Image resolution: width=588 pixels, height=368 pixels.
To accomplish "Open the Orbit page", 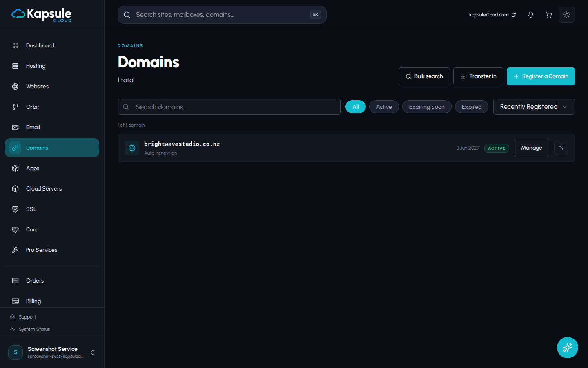I will click(x=52, y=107).
